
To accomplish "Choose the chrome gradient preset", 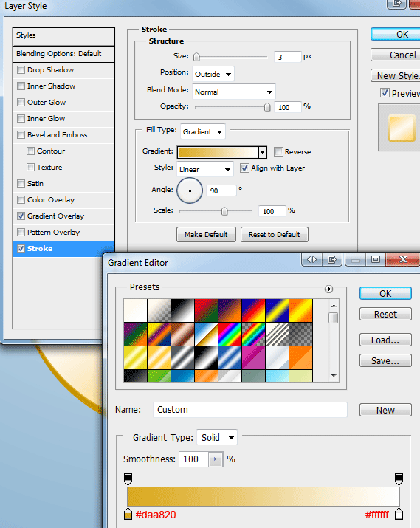I will pyautogui.click(x=206, y=334).
